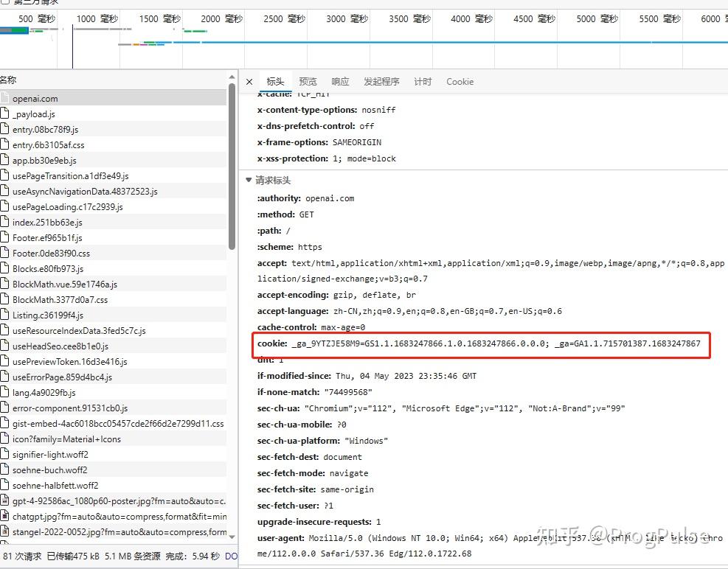Open the Cookie tab
This screenshot has width=728, height=569.
click(460, 81)
